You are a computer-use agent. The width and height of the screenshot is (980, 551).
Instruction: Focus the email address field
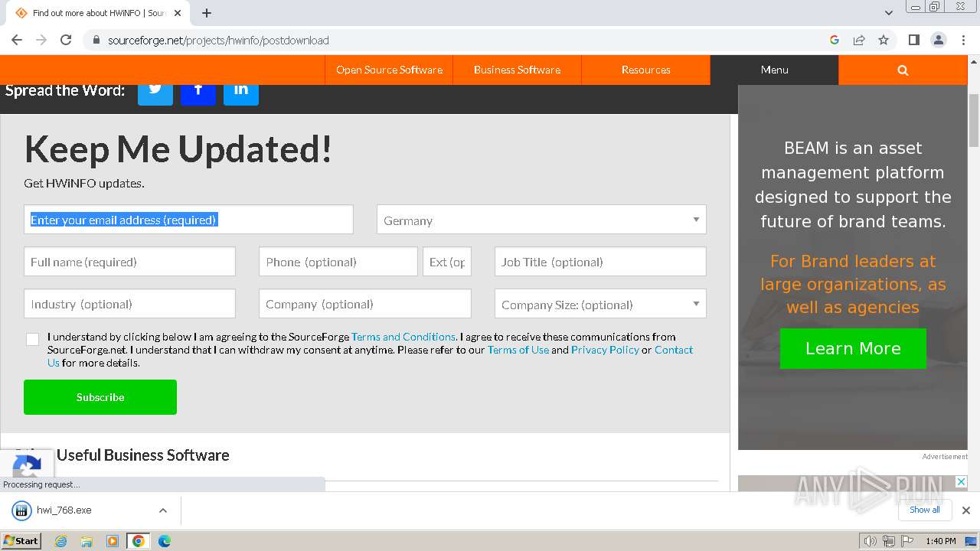point(188,220)
